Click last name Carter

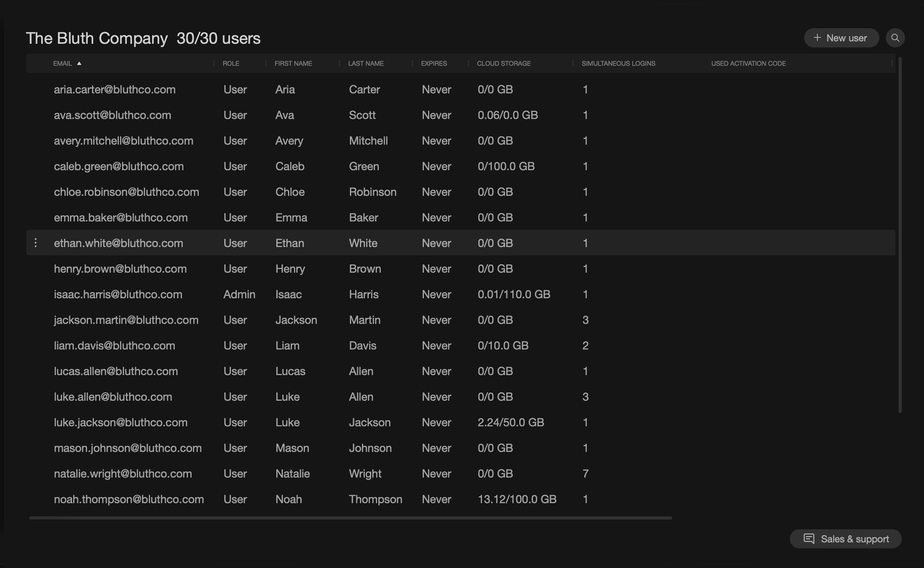tap(364, 89)
